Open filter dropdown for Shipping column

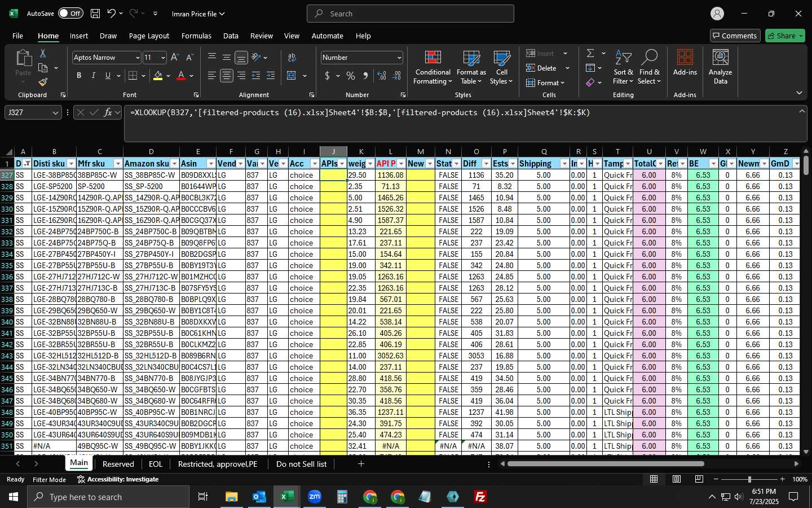(564, 164)
